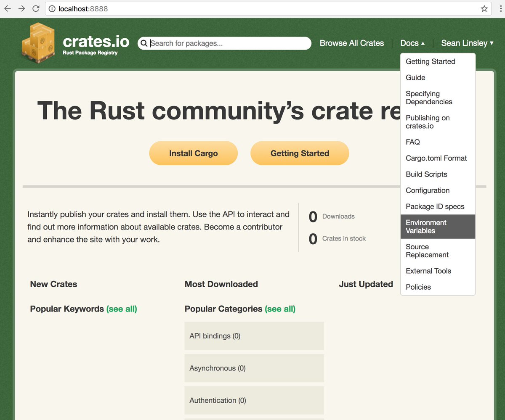505x420 pixels.
Task: Open see all for Popular Categories
Action: click(280, 309)
